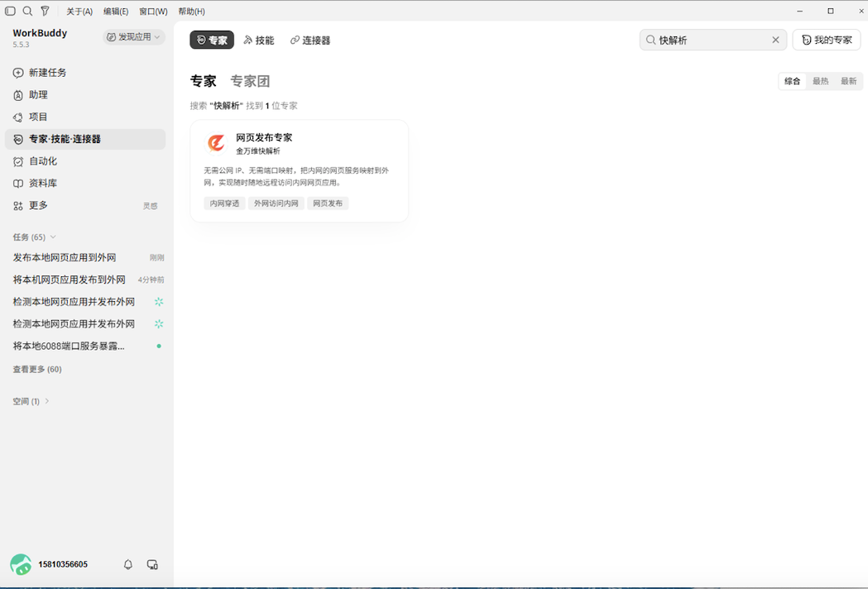Viewport: 868px width, 589px height.
Task: Sort results by 最热
Action: 820,81
